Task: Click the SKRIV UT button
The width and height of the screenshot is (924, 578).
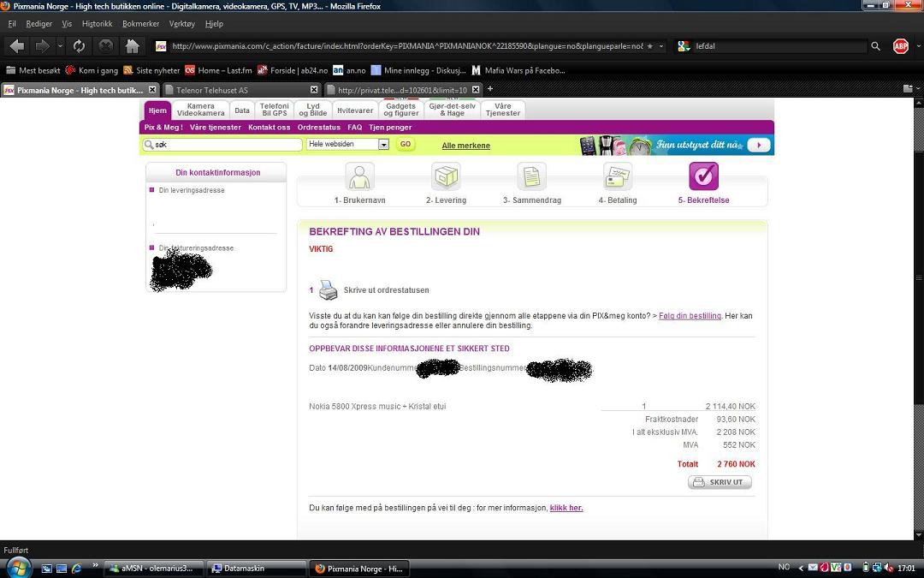Action: 720,482
